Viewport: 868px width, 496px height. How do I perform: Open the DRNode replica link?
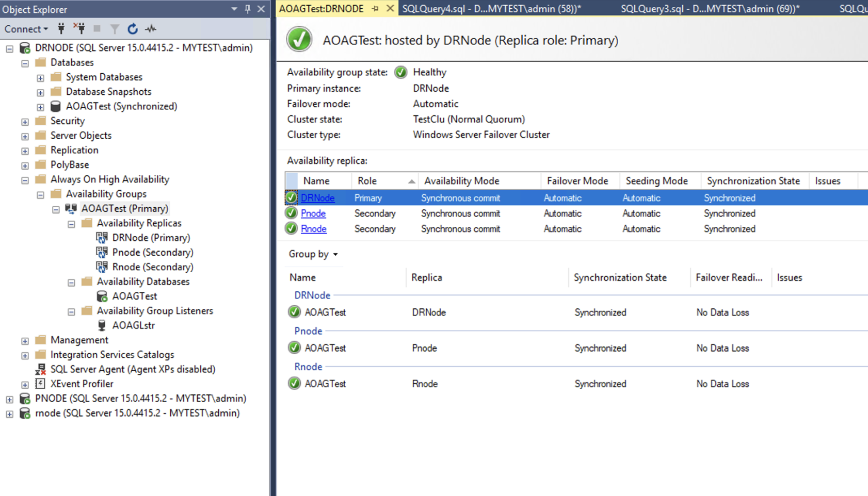tap(317, 197)
